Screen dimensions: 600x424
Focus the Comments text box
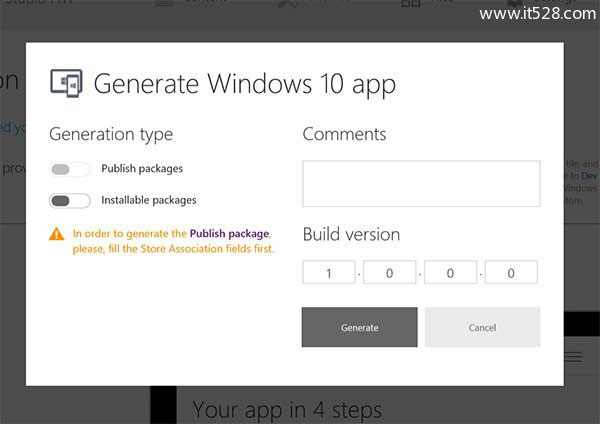421,184
